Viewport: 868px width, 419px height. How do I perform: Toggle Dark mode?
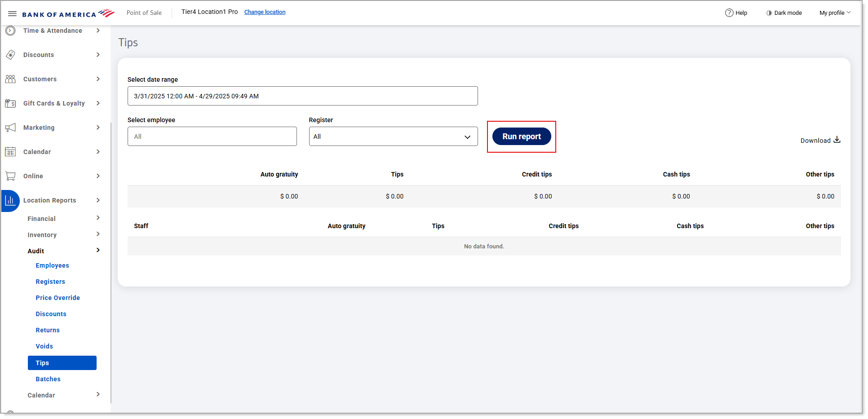coord(784,13)
